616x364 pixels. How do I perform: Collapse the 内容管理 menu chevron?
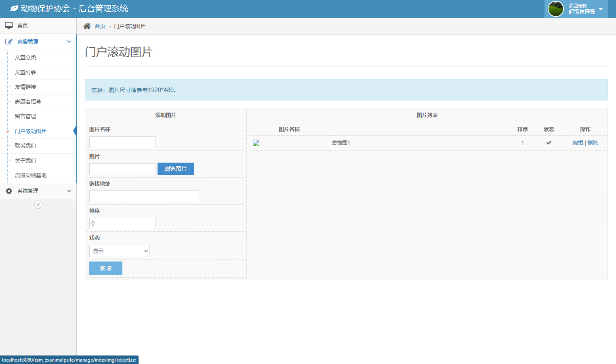pos(69,42)
